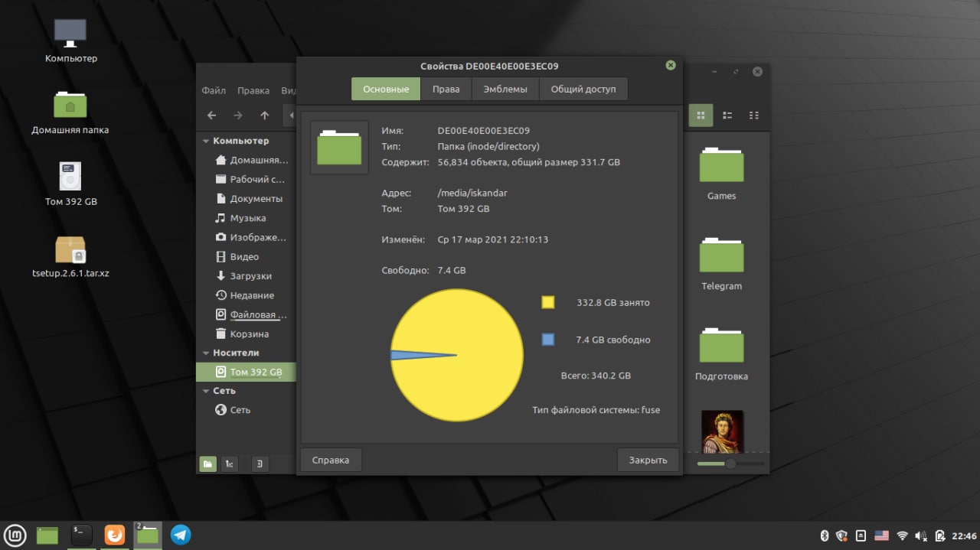This screenshot has width=980, height=550.
Task: Click the yellow занято color swatch
Action: [x=547, y=302]
